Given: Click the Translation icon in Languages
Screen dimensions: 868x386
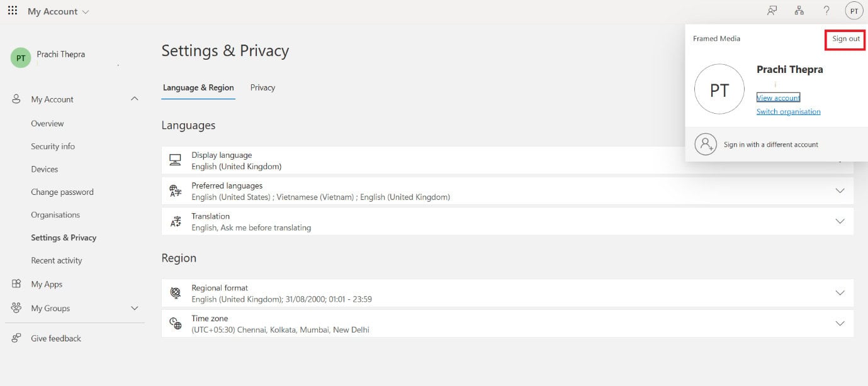Looking at the screenshot, I should [175, 221].
